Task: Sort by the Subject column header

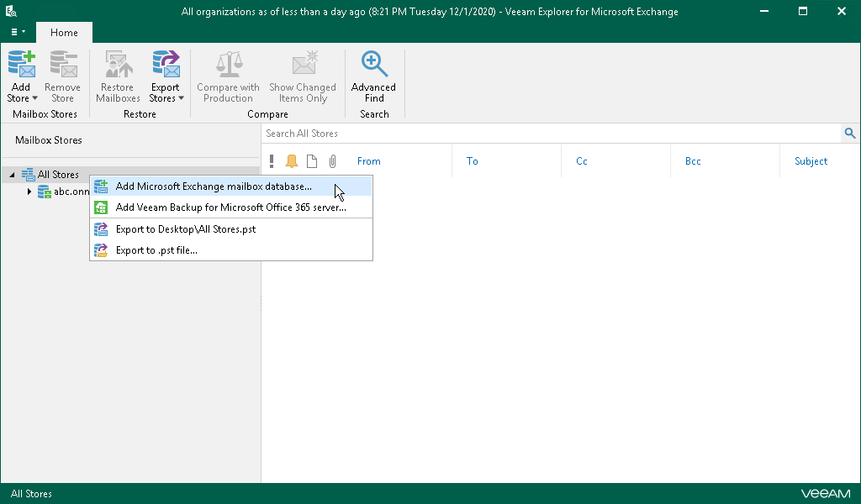Action: pos(811,161)
